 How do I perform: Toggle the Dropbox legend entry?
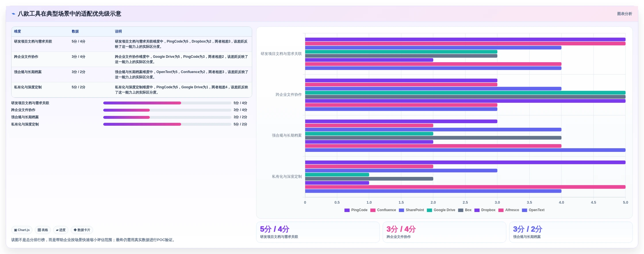pos(485,210)
